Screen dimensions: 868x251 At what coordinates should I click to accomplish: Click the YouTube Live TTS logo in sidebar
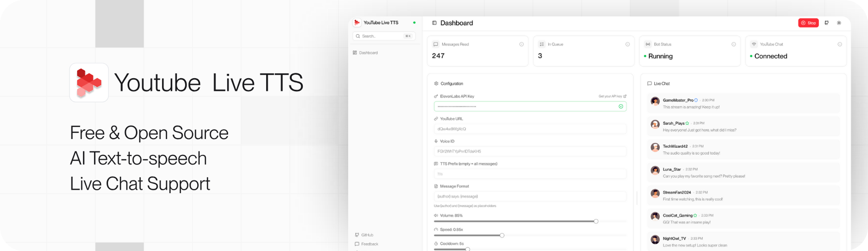pos(357,22)
